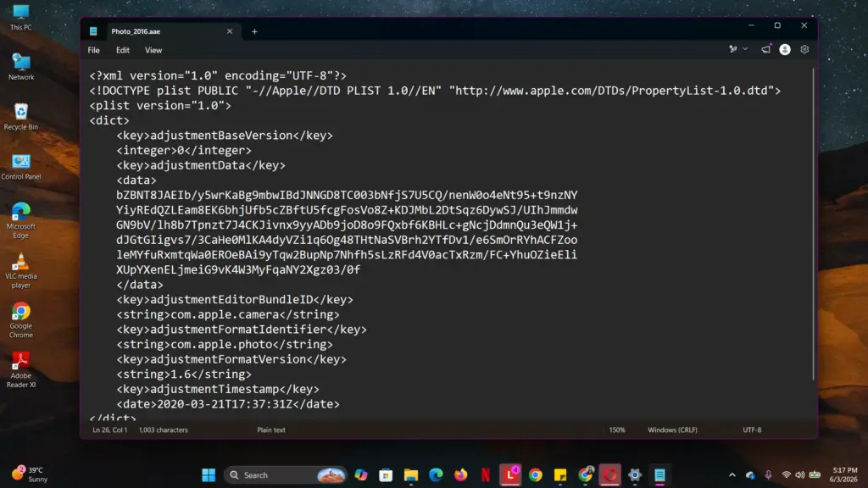The width and height of the screenshot is (868, 488).
Task: Select the Microsoft Edge desktop shortcut
Action: click(x=21, y=220)
